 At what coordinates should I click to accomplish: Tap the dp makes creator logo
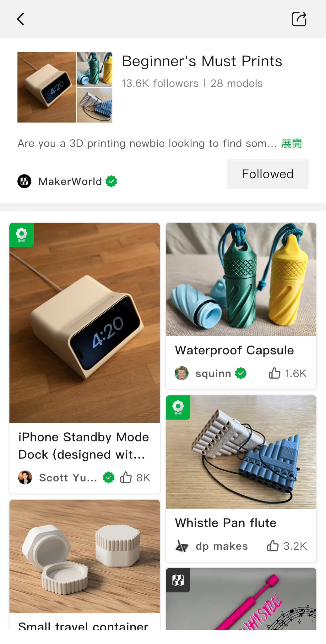pos(182,546)
